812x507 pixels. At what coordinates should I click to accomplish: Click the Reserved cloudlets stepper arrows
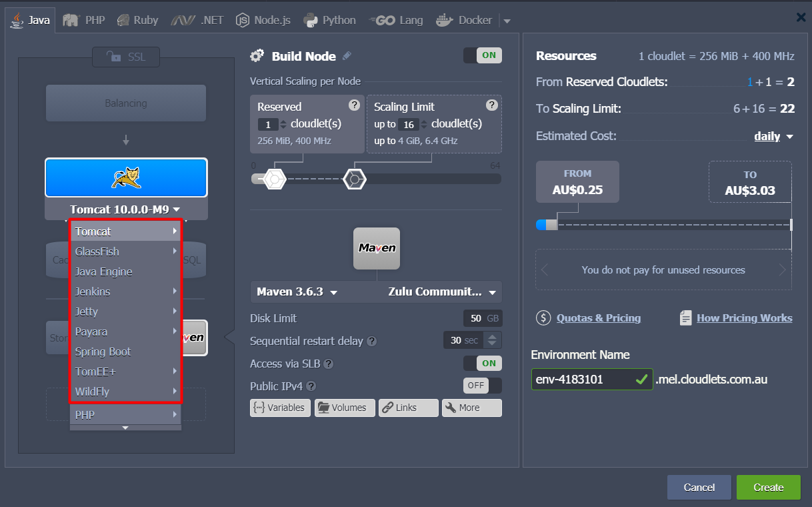283,124
